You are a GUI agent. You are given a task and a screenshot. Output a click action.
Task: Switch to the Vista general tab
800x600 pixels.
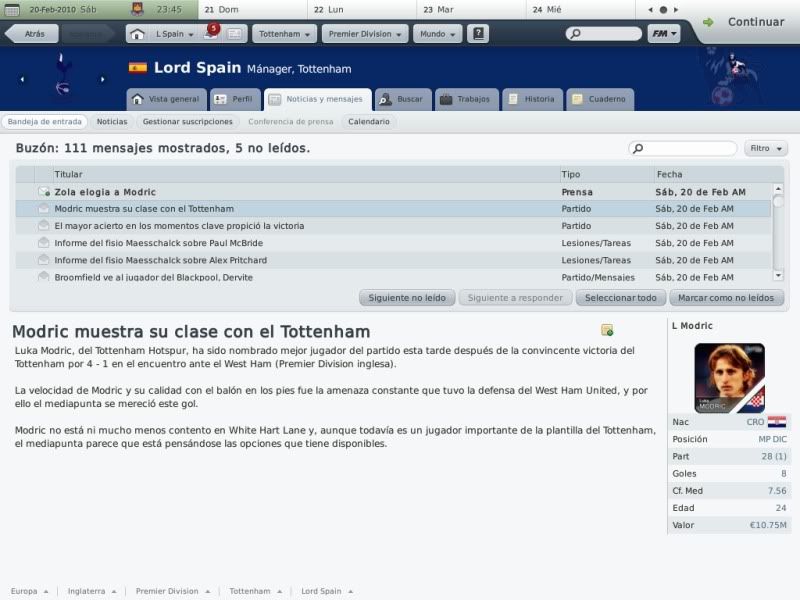[x=166, y=99]
